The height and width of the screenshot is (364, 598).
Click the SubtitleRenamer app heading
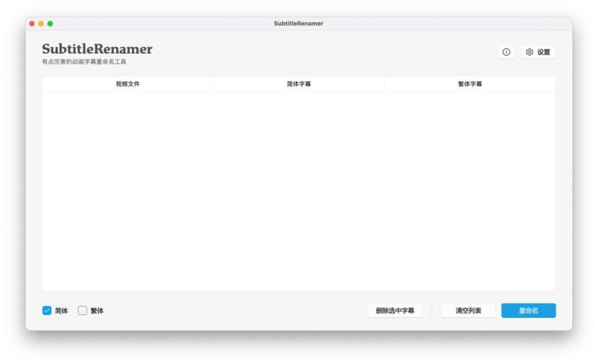(x=97, y=49)
